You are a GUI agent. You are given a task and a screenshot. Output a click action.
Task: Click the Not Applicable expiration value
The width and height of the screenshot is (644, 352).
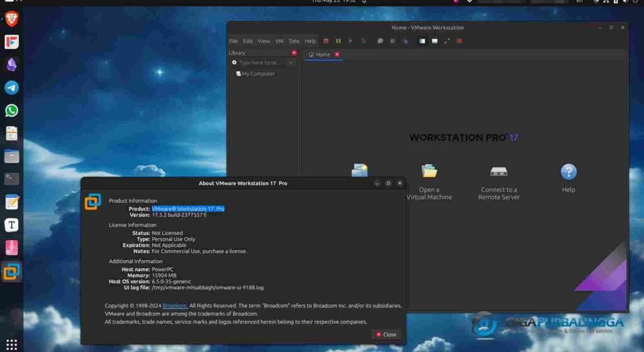click(169, 245)
